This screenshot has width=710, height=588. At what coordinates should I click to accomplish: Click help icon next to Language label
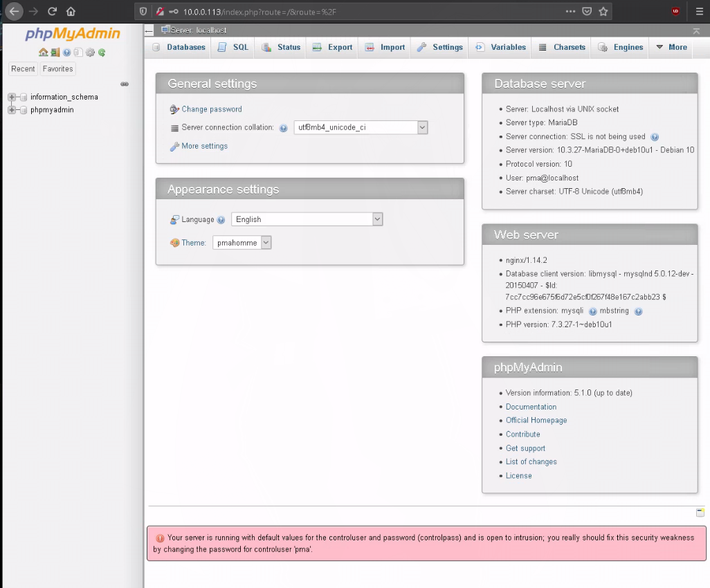(221, 220)
